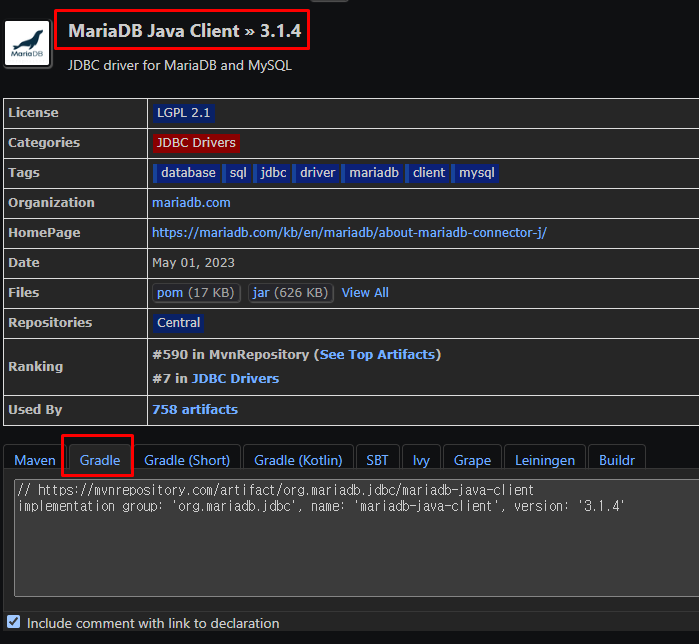Select the database tag

point(187,173)
